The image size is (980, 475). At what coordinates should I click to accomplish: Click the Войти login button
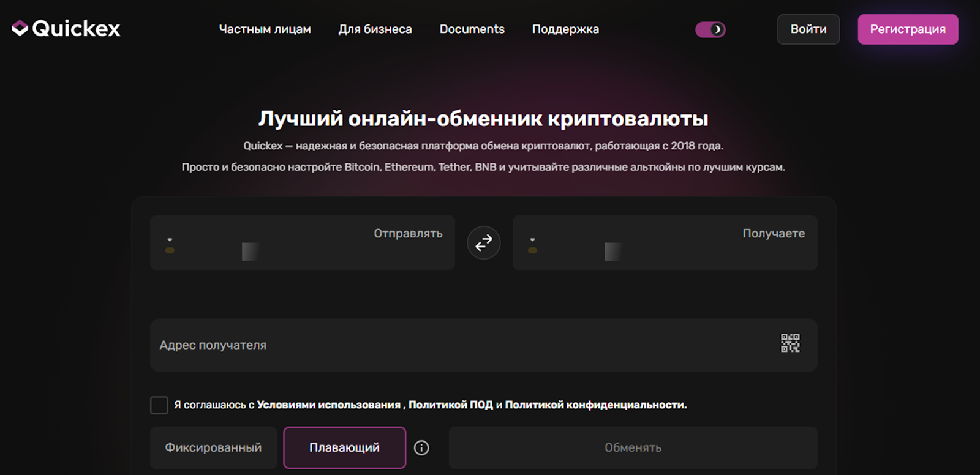pos(809,29)
